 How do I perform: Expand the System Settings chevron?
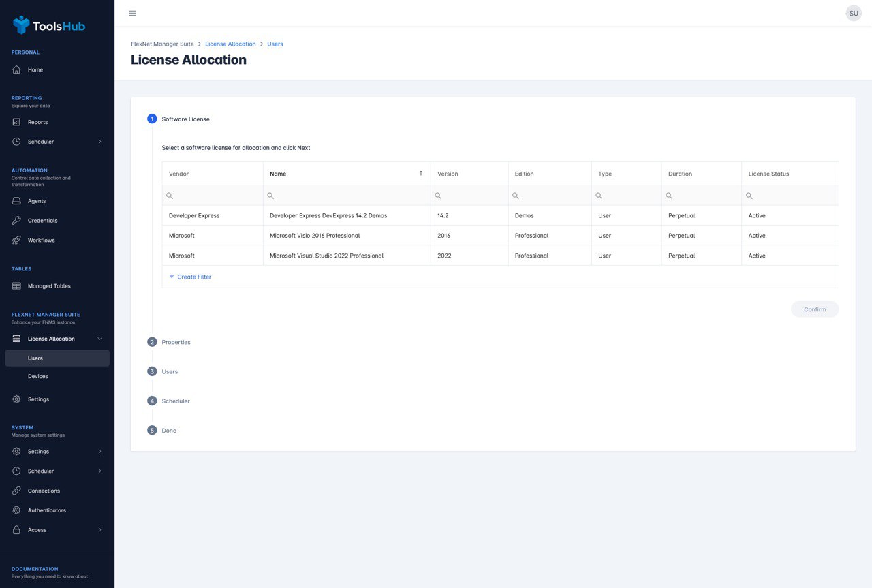click(99, 452)
